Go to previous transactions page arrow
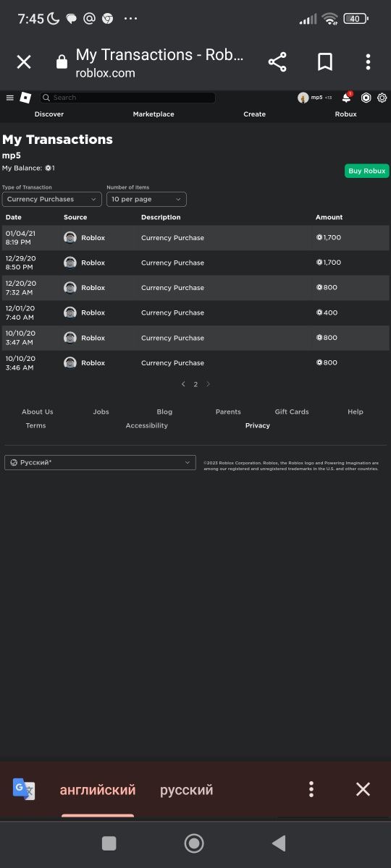 click(x=183, y=384)
